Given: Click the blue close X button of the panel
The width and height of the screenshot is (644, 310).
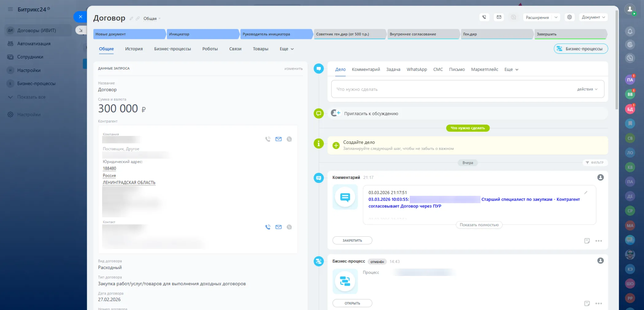Looking at the screenshot, I should tap(80, 17).
